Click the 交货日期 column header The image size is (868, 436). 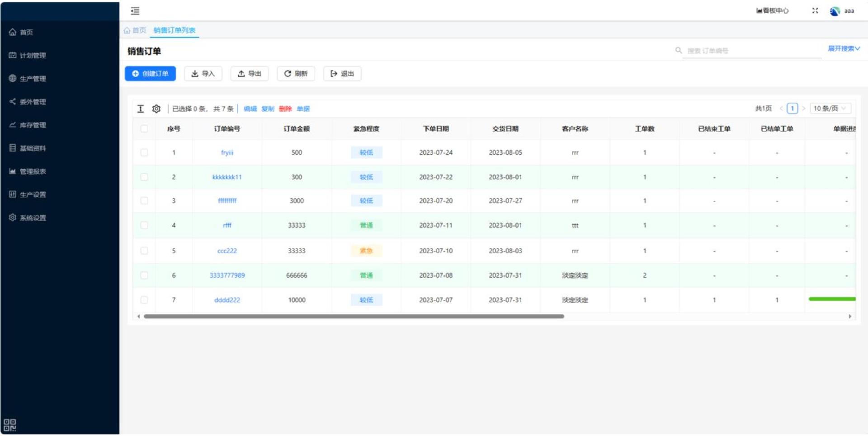coord(505,129)
